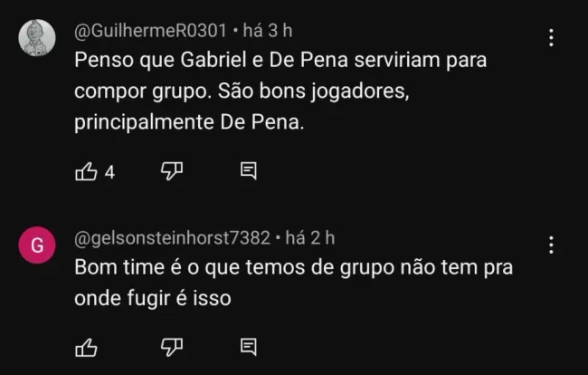Click the line 'onde fugir é isso'
Screen dimensions: 588x375
pos(153,296)
